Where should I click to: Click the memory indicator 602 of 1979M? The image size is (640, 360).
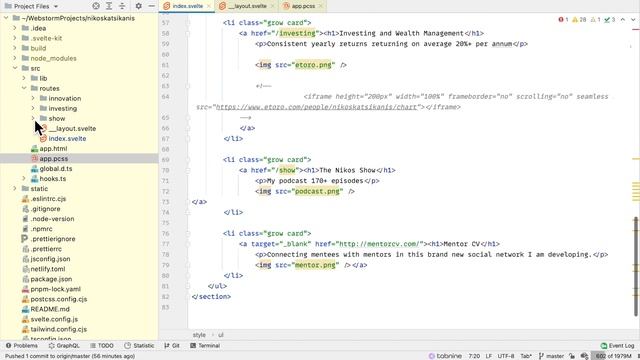pos(613,356)
